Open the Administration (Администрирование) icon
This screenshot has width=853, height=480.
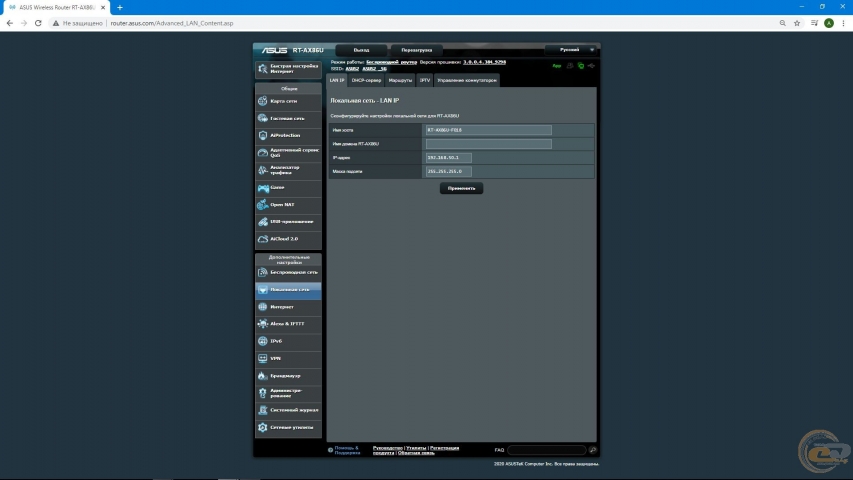pyautogui.click(x=263, y=393)
